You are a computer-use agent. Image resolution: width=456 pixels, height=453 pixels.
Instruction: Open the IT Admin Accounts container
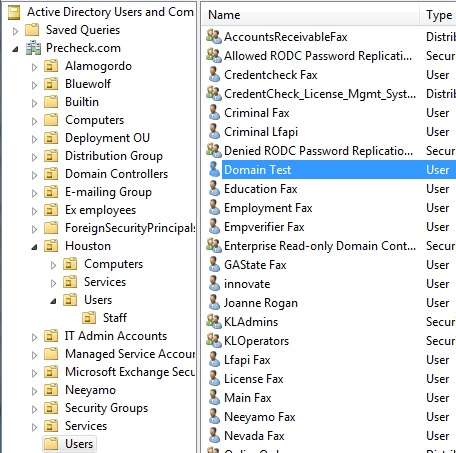click(116, 336)
